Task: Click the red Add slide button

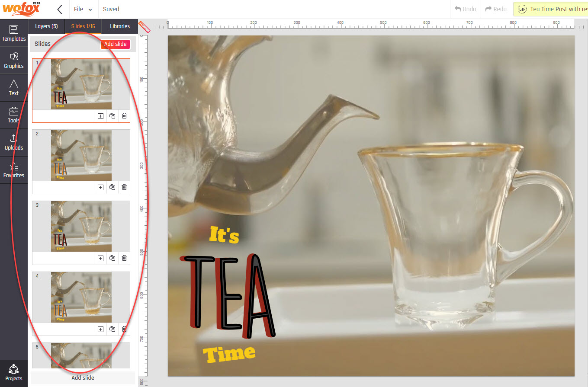Action: tap(115, 44)
